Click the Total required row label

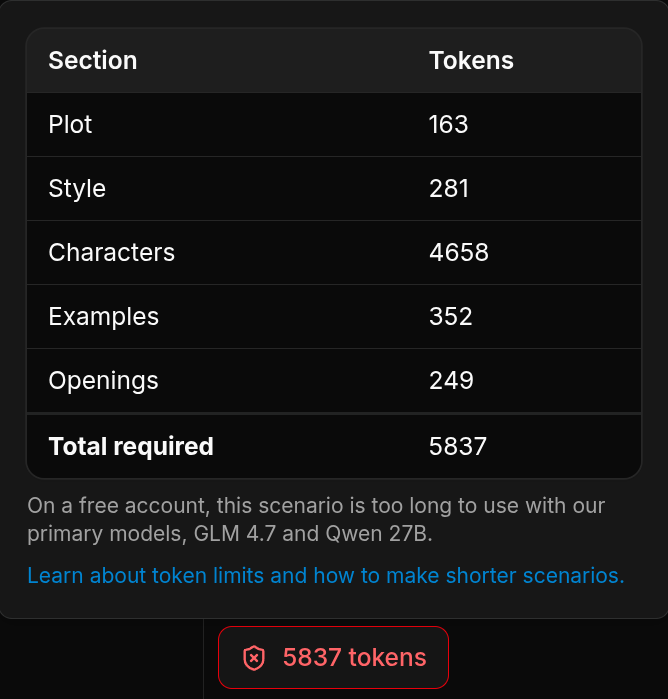(x=131, y=446)
